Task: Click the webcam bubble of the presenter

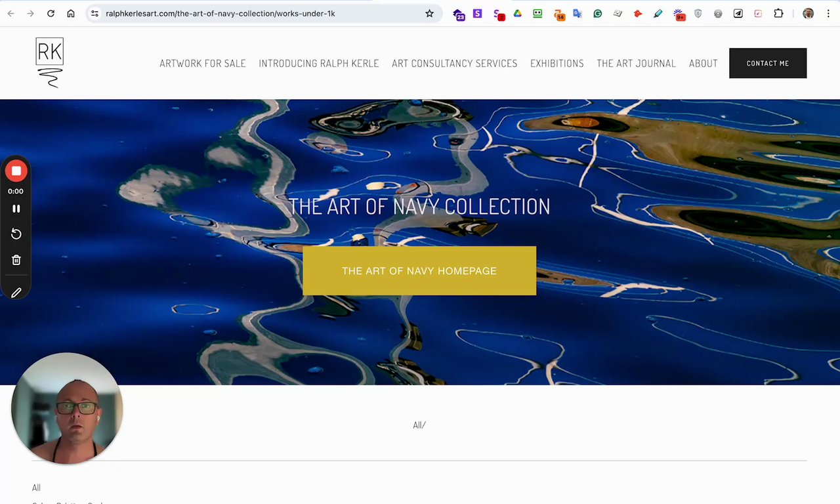Action: (67, 408)
